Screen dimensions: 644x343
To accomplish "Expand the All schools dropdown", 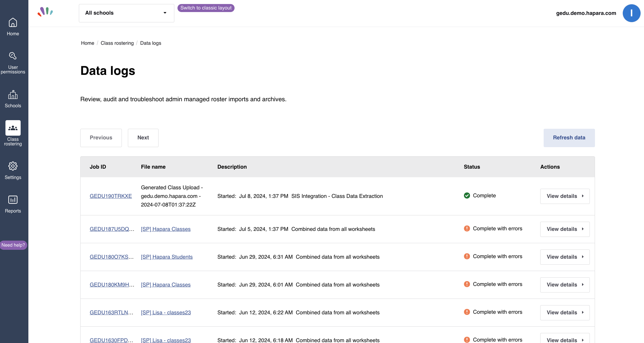I will point(126,13).
